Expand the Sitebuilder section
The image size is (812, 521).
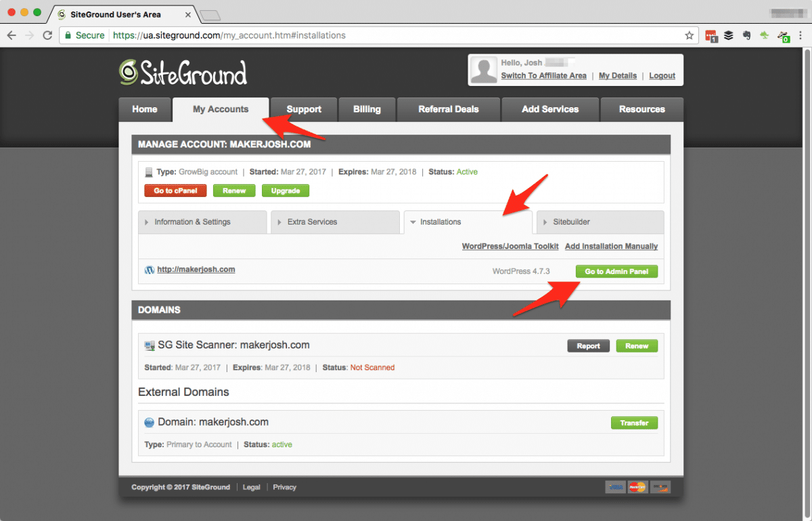600,222
